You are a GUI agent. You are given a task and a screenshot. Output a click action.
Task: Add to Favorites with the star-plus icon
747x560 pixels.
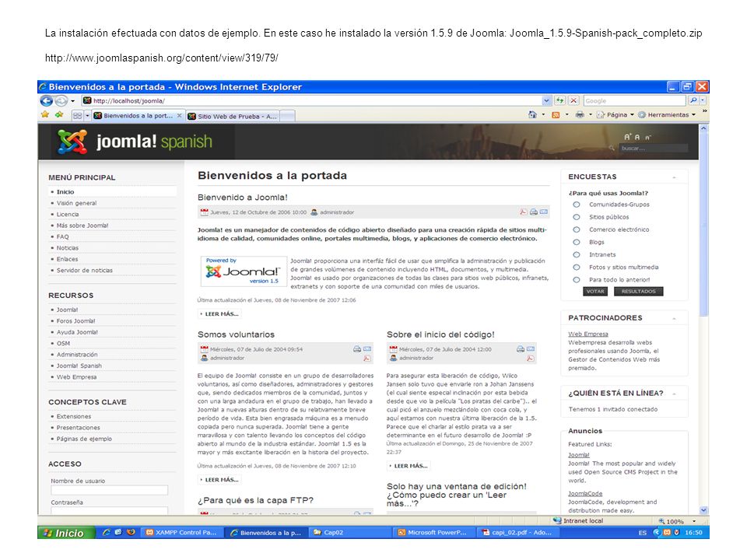59,115
